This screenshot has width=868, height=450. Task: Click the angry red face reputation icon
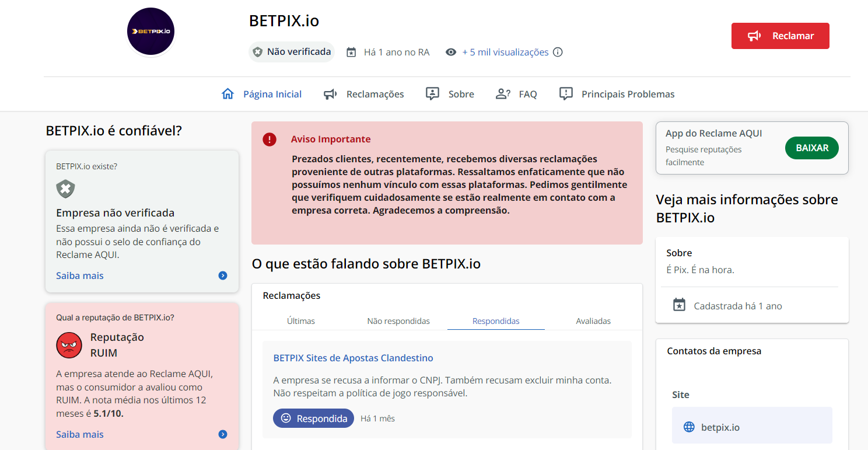click(69, 345)
